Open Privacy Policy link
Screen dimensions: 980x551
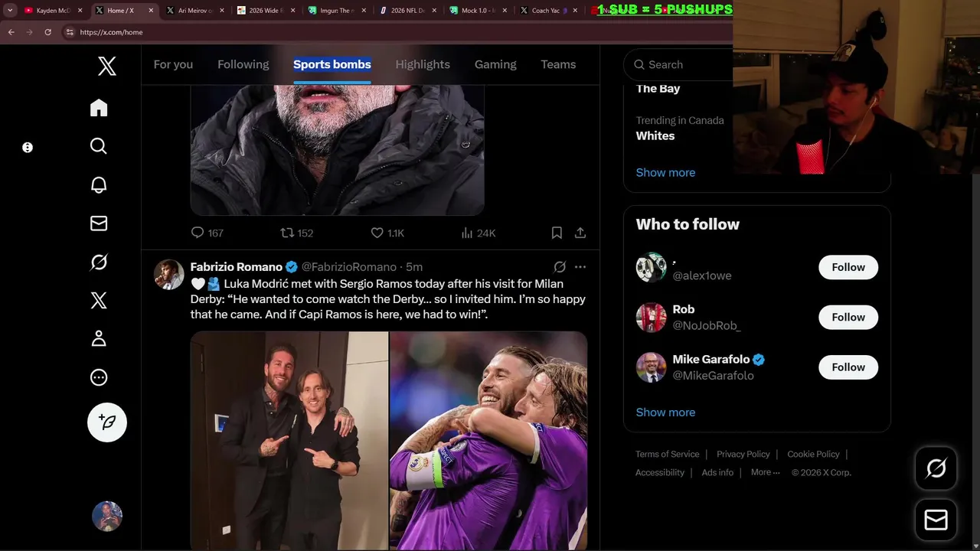[743, 454]
